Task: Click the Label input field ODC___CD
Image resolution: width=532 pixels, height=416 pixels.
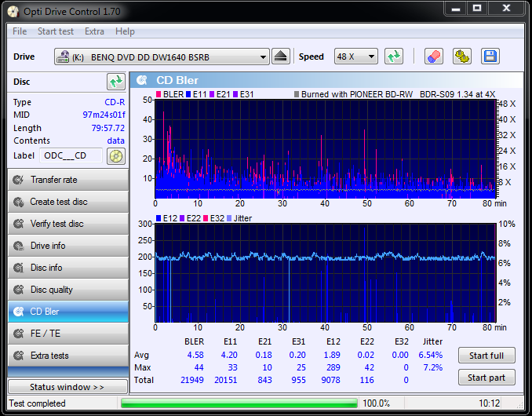Action: [x=71, y=155]
